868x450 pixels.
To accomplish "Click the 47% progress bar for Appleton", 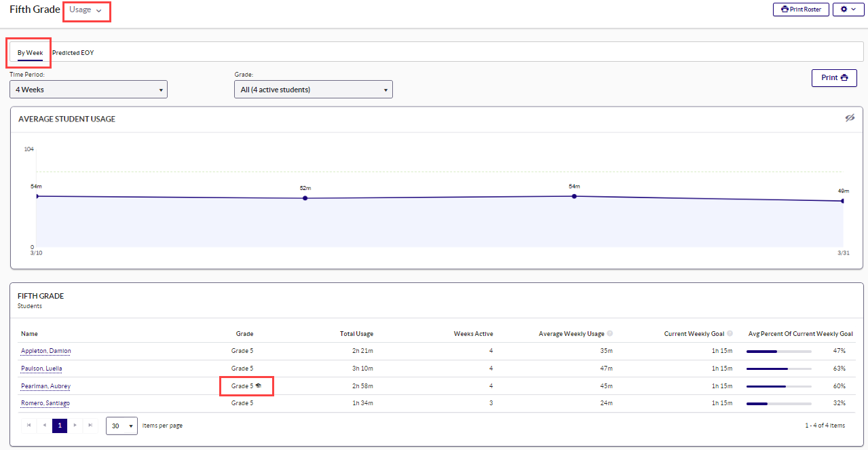I will click(x=779, y=351).
